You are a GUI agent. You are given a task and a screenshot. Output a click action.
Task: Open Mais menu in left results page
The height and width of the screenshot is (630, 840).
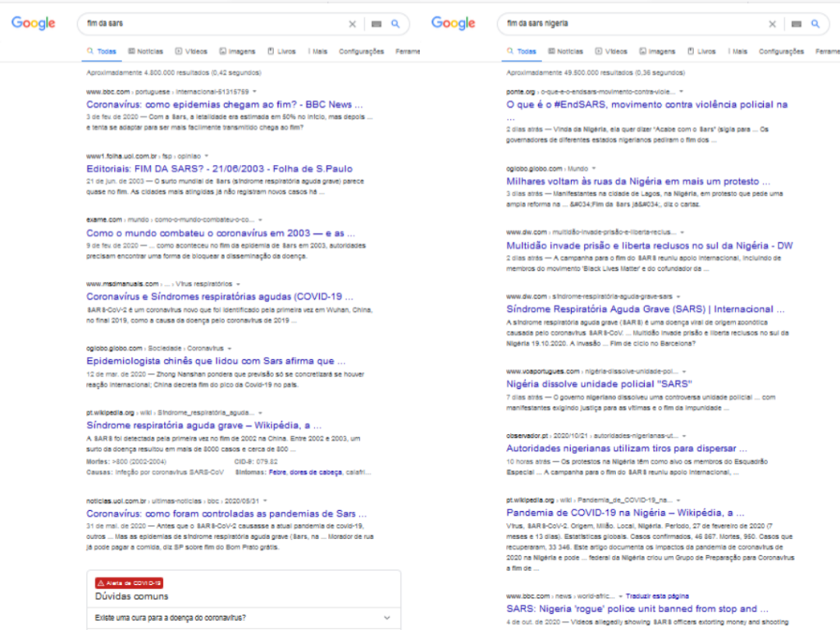pyautogui.click(x=317, y=52)
